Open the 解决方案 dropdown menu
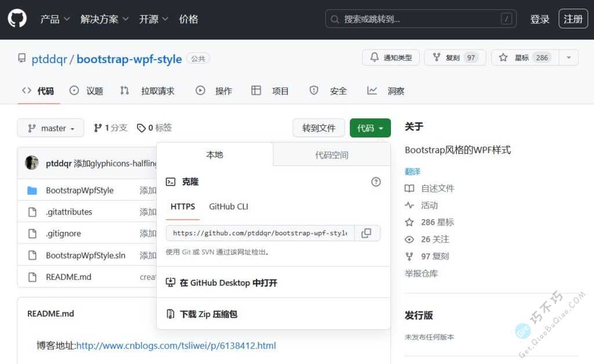This screenshot has width=594, height=364. click(x=104, y=19)
